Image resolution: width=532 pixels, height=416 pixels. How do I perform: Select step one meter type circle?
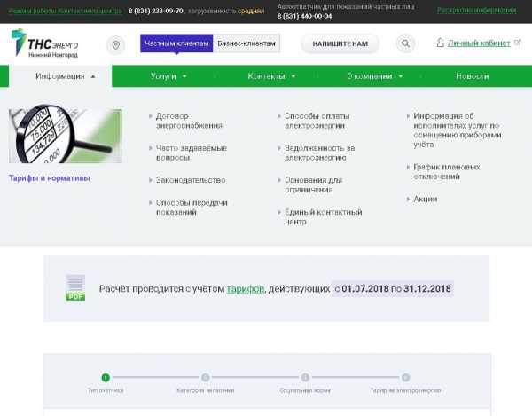[106, 377]
